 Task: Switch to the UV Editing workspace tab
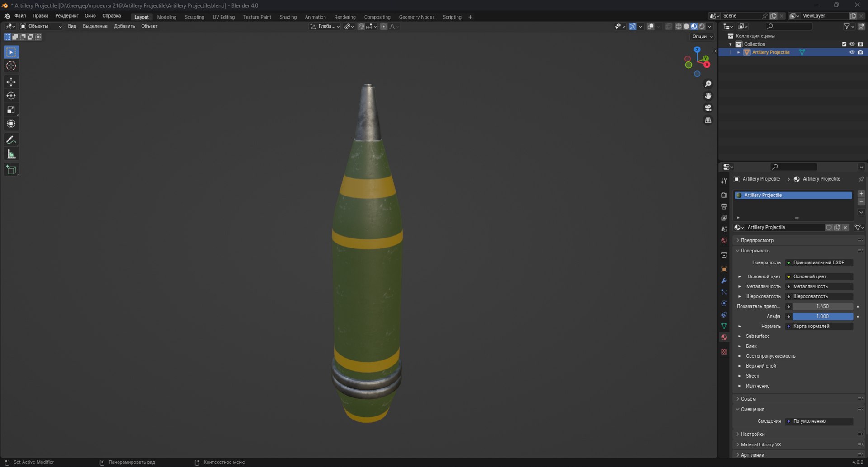click(224, 17)
